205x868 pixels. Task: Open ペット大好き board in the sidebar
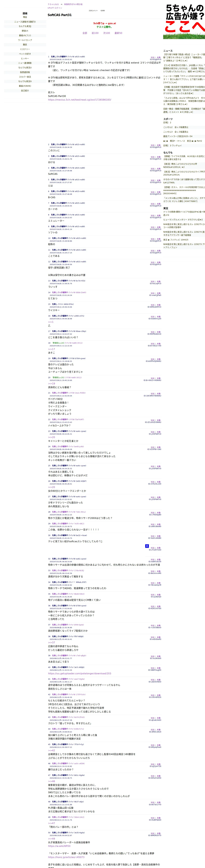pyautogui.click(x=25, y=54)
